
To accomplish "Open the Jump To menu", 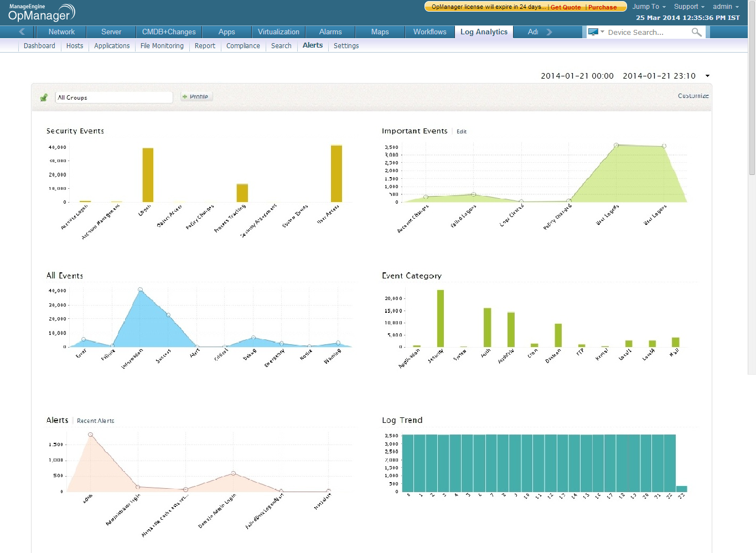I will [x=649, y=7].
